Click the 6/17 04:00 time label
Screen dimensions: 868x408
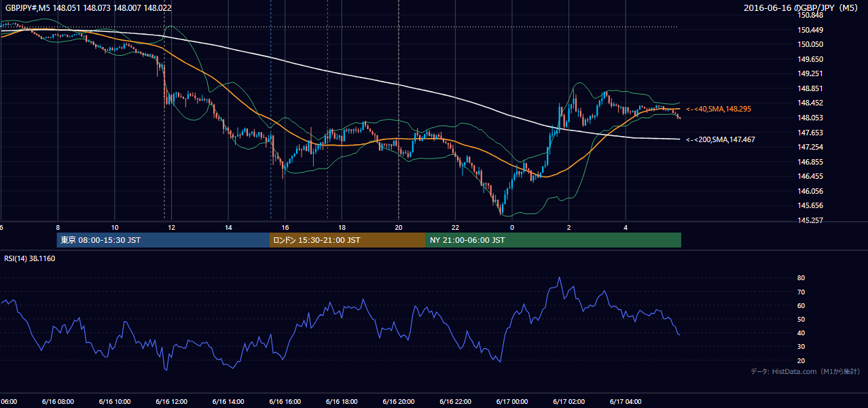point(626,401)
